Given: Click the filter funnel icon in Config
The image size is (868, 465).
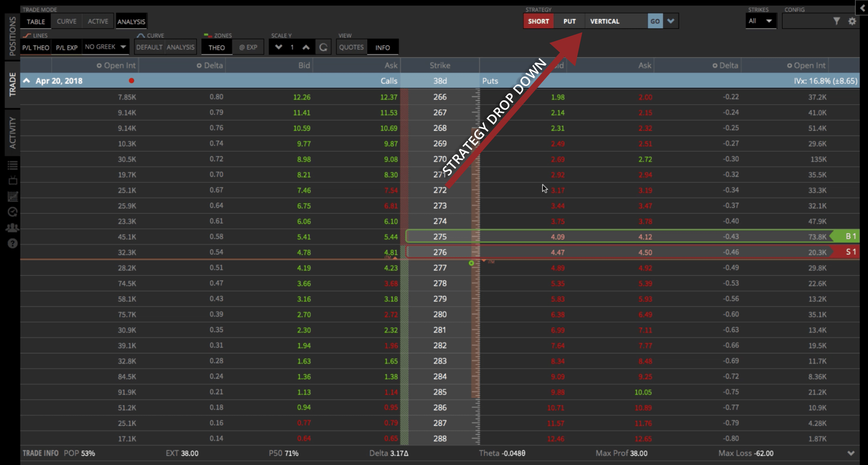Looking at the screenshot, I should coord(837,21).
